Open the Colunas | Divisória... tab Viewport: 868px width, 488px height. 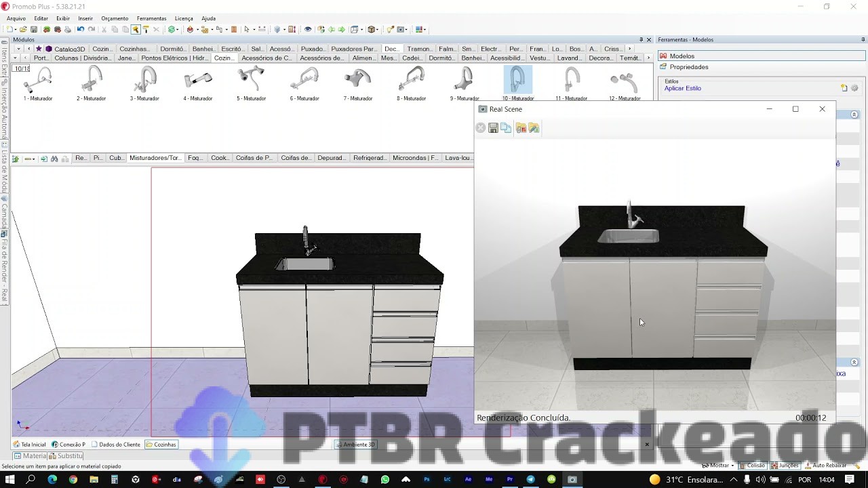(83, 58)
